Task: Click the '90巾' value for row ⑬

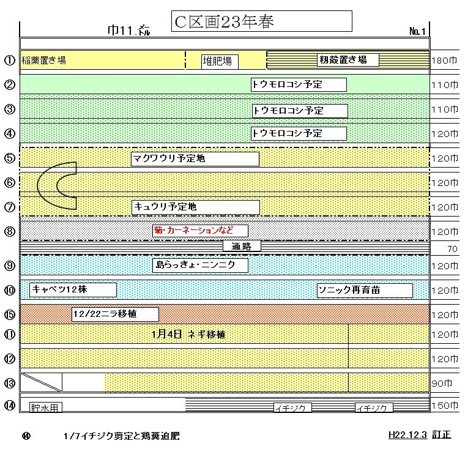Action: [442, 384]
